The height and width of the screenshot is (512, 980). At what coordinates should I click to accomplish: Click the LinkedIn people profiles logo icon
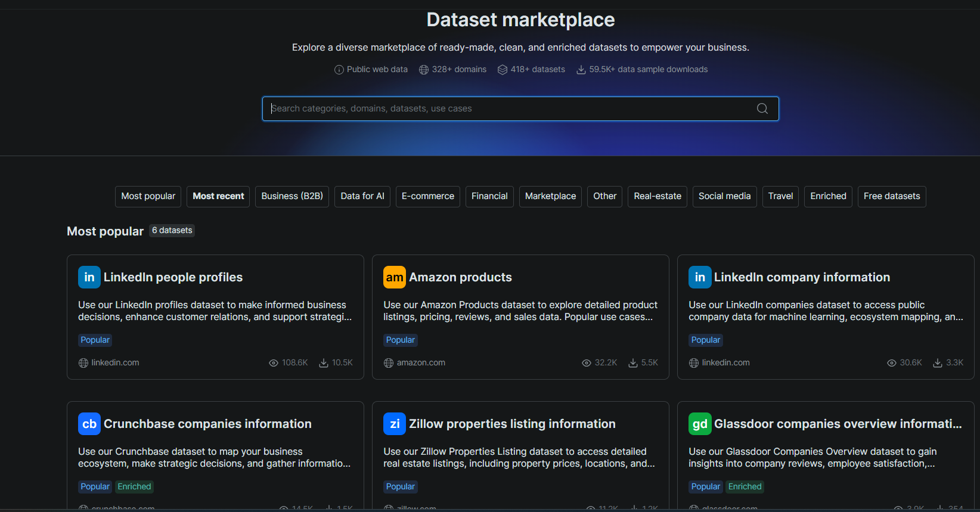[x=89, y=277]
